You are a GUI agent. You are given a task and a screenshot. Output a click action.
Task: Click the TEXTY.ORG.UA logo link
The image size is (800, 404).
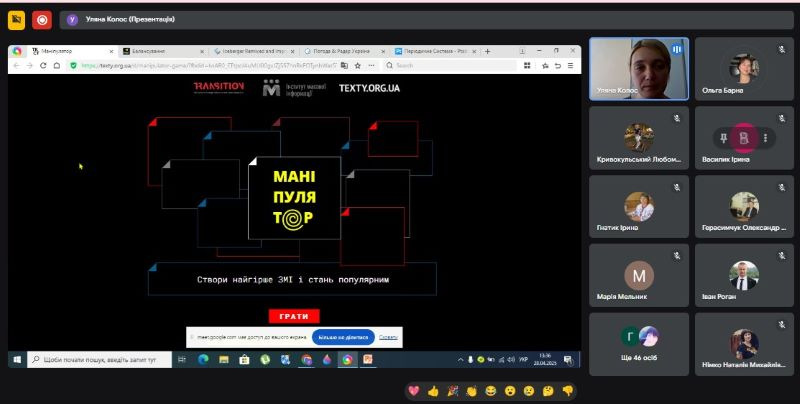(369, 88)
